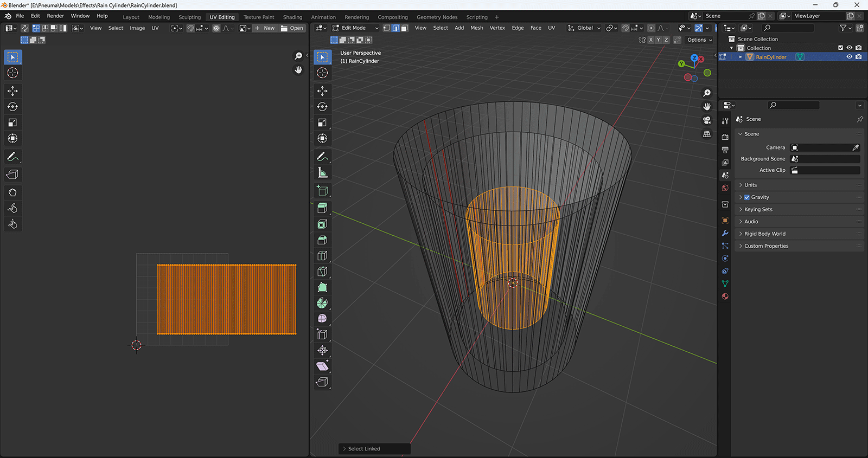Open the Mesh menu in 3D viewport
Screen dimensions: 868x458
476,28
